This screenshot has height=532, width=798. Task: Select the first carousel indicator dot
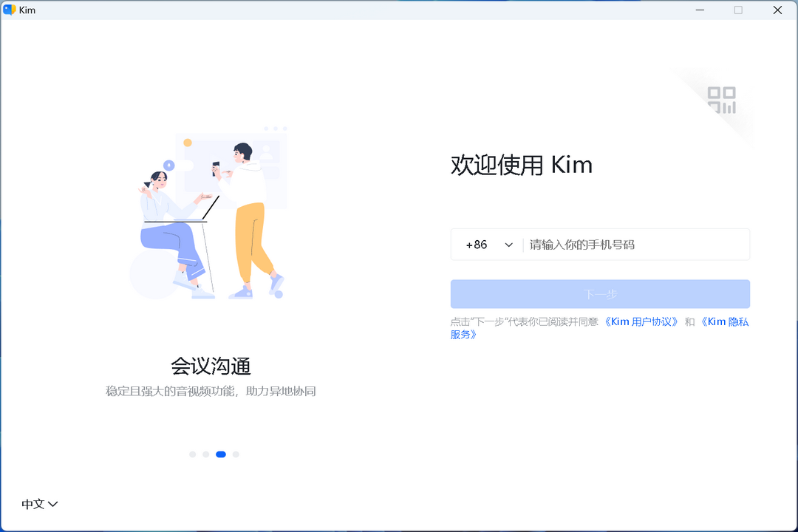[x=193, y=454]
